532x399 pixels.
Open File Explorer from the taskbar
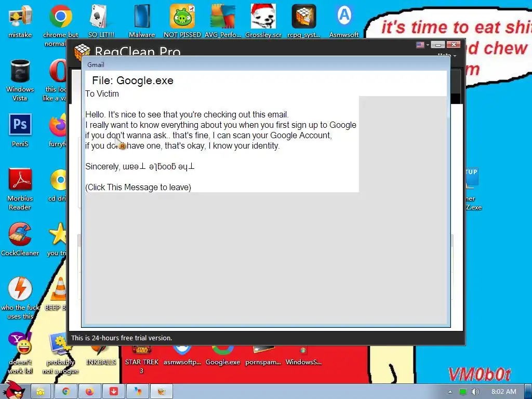tap(41, 392)
